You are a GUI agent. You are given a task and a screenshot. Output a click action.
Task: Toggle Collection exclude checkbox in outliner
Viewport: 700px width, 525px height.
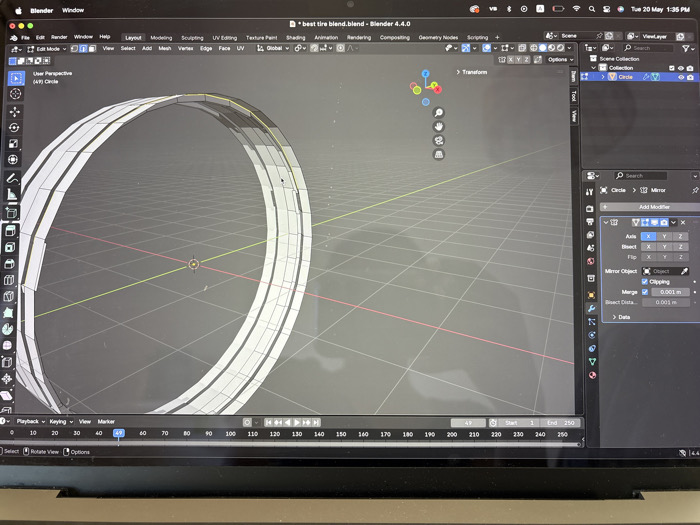click(x=672, y=68)
